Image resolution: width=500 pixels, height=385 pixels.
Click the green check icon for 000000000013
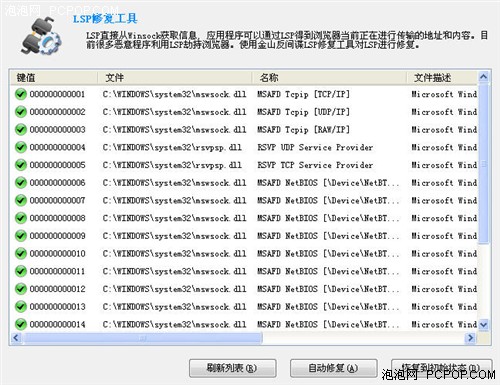click(21, 307)
